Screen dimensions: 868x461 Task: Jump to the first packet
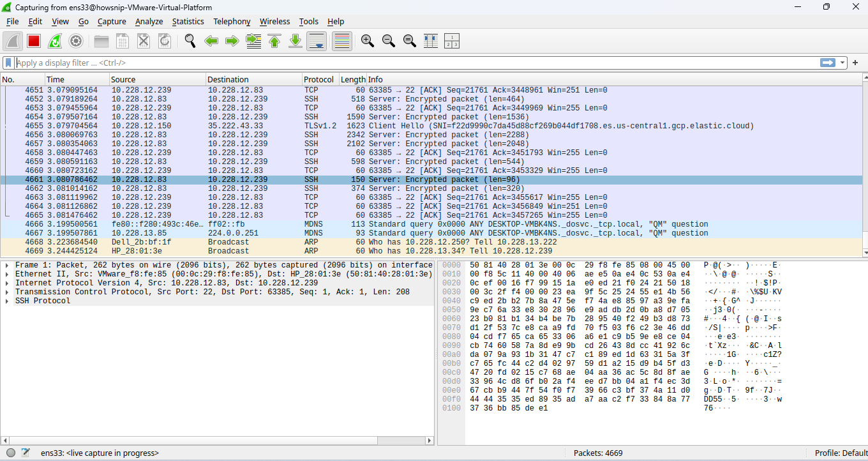pyautogui.click(x=274, y=42)
